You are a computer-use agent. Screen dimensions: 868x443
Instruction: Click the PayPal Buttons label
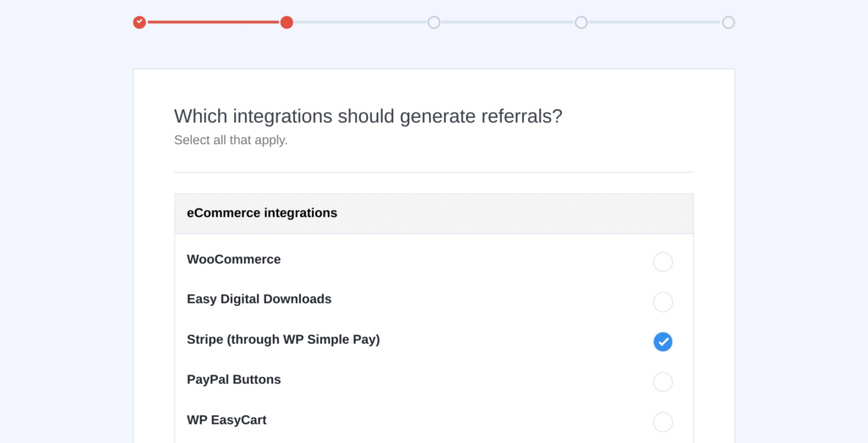[234, 379]
